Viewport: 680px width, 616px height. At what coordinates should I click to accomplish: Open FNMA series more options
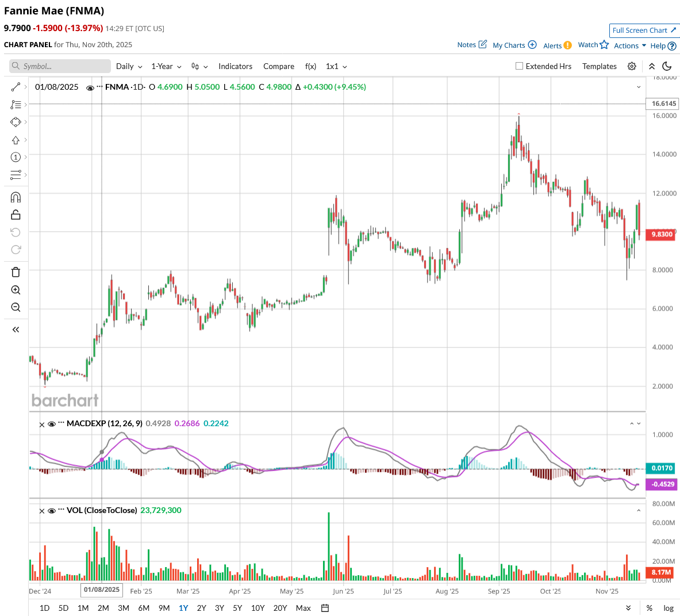pos(99,86)
